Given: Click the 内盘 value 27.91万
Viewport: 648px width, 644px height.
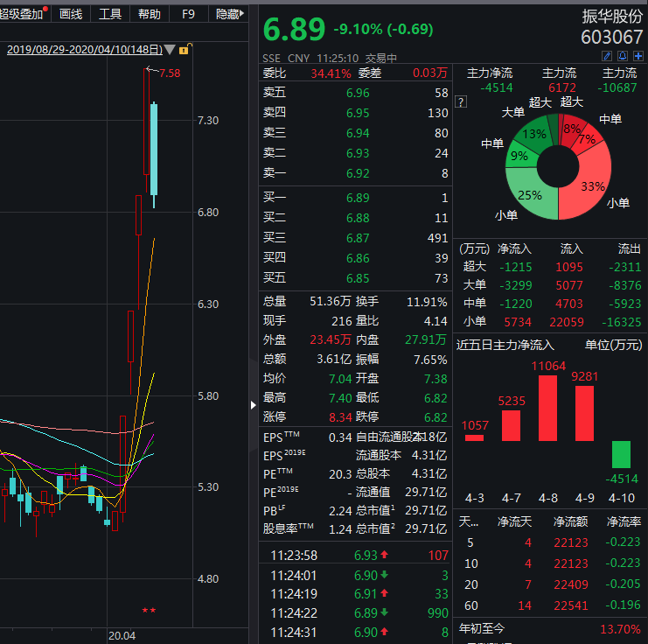Looking at the screenshot, I should 426,340.
